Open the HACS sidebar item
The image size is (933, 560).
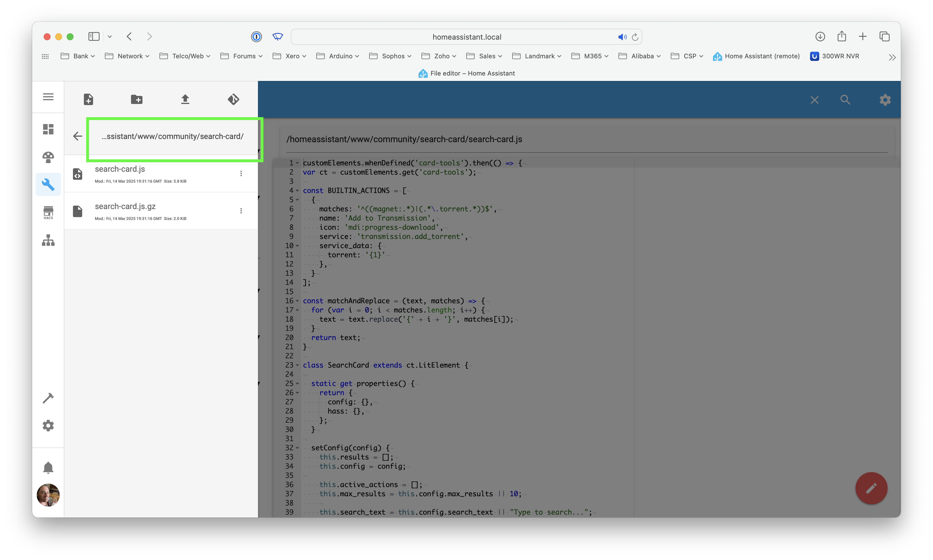[x=48, y=213]
